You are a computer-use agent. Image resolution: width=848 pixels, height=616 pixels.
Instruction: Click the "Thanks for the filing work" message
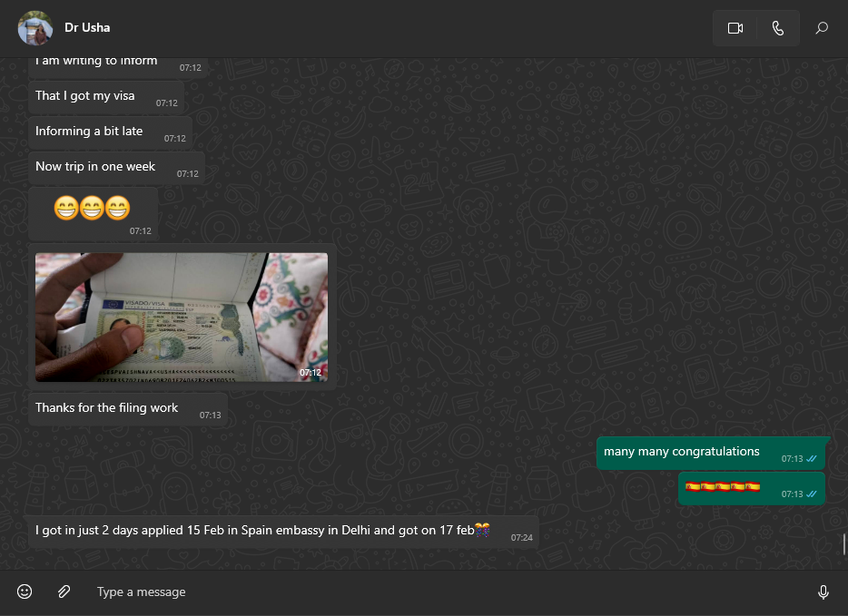click(x=107, y=408)
